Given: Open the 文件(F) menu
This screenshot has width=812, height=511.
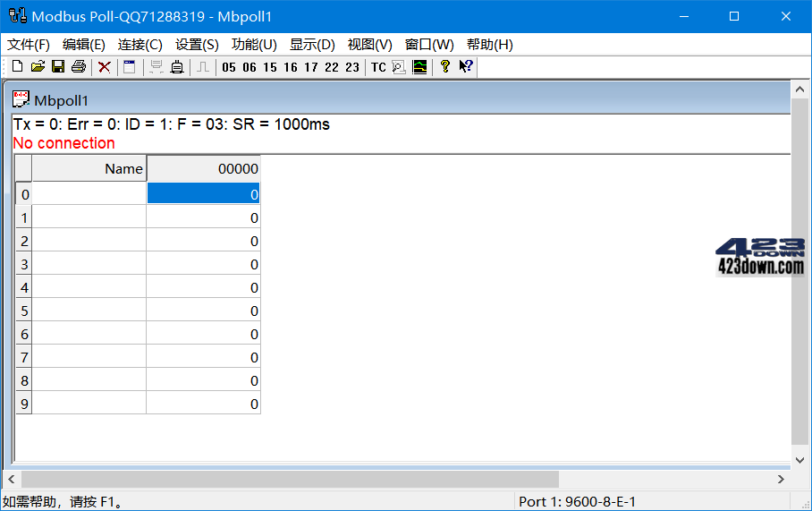Looking at the screenshot, I should 29,45.
